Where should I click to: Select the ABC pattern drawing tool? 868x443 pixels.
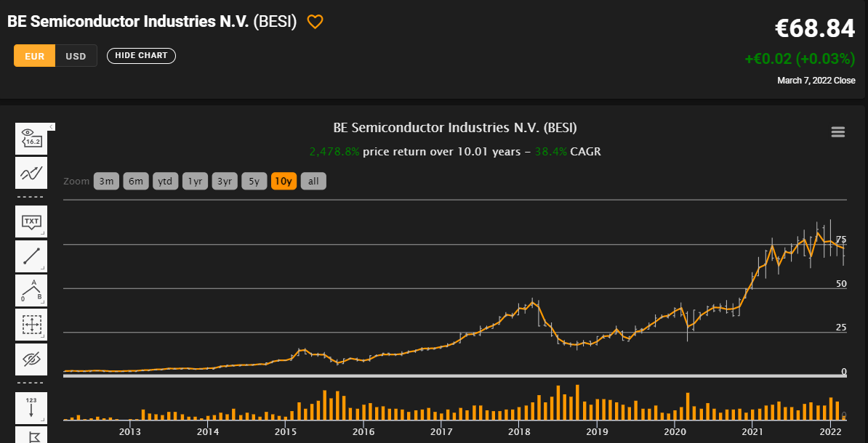[x=31, y=290]
